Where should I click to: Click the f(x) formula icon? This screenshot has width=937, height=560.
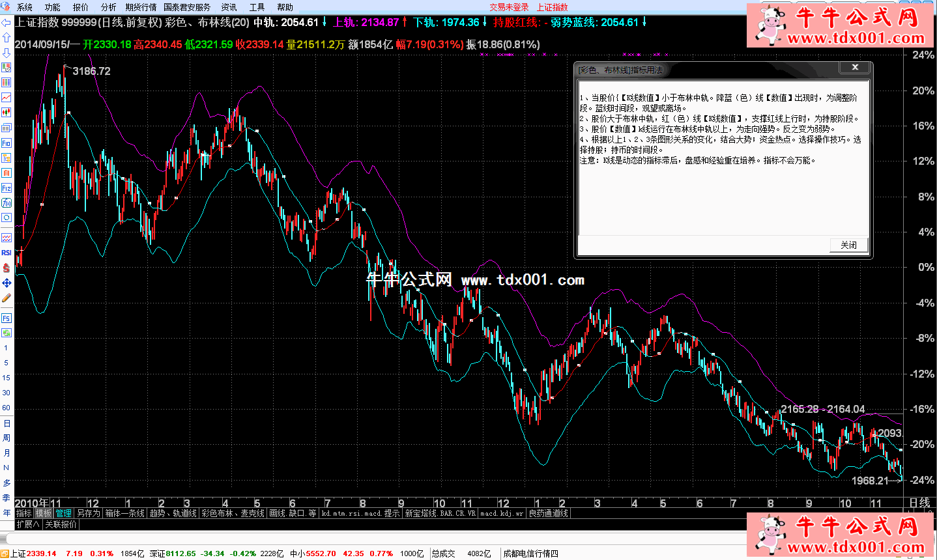pyautogui.click(x=7, y=203)
